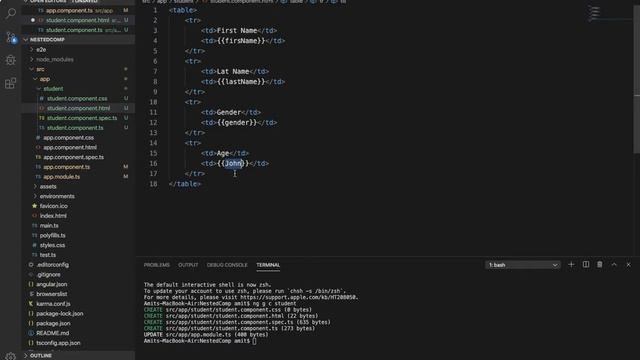Open browserslist file
This screenshot has height=360, width=640.
click(51, 294)
